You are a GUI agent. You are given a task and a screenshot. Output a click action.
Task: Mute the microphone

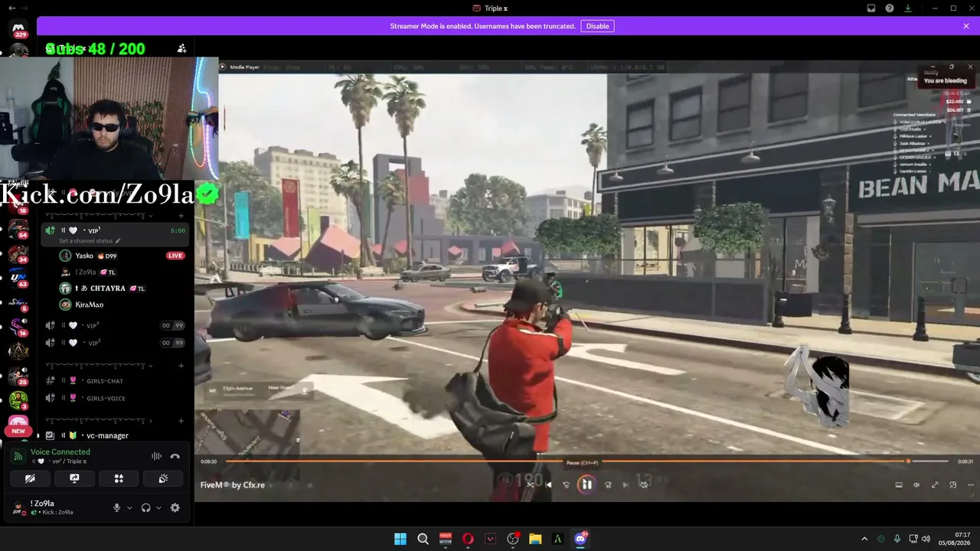[x=116, y=507]
